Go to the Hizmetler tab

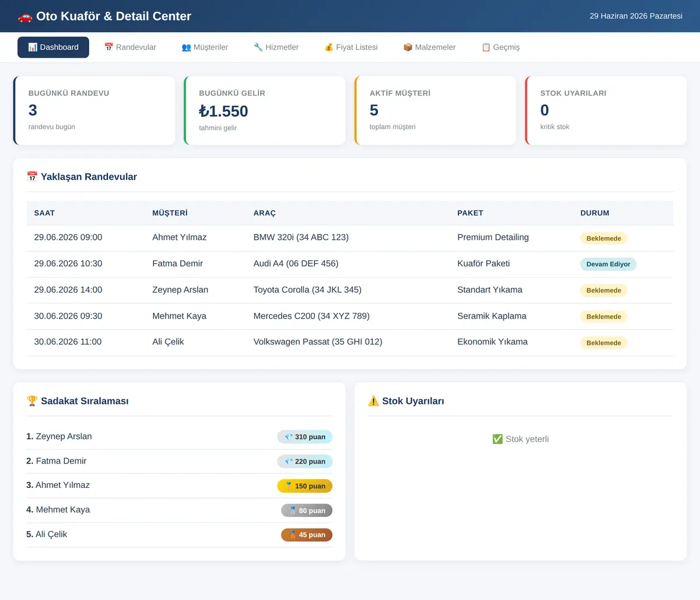click(276, 47)
